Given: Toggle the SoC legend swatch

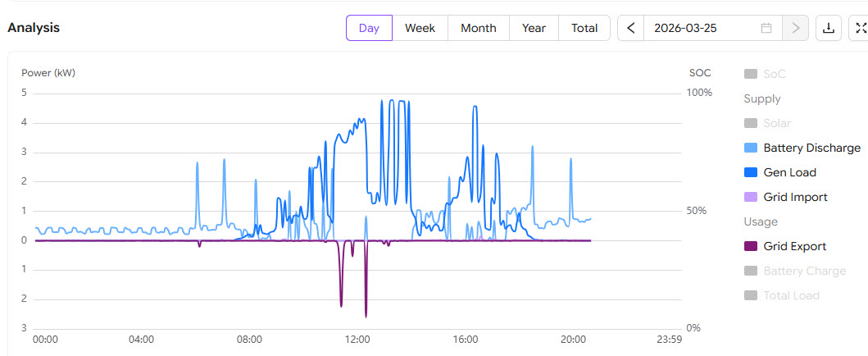Looking at the screenshot, I should click(x=751, y=74).
